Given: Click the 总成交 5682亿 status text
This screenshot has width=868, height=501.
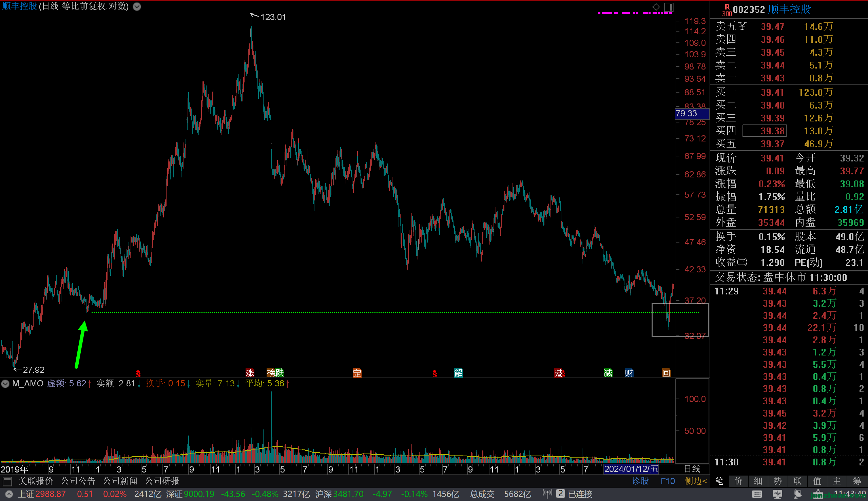Looking at the screenshot, I should pos(500,494).
